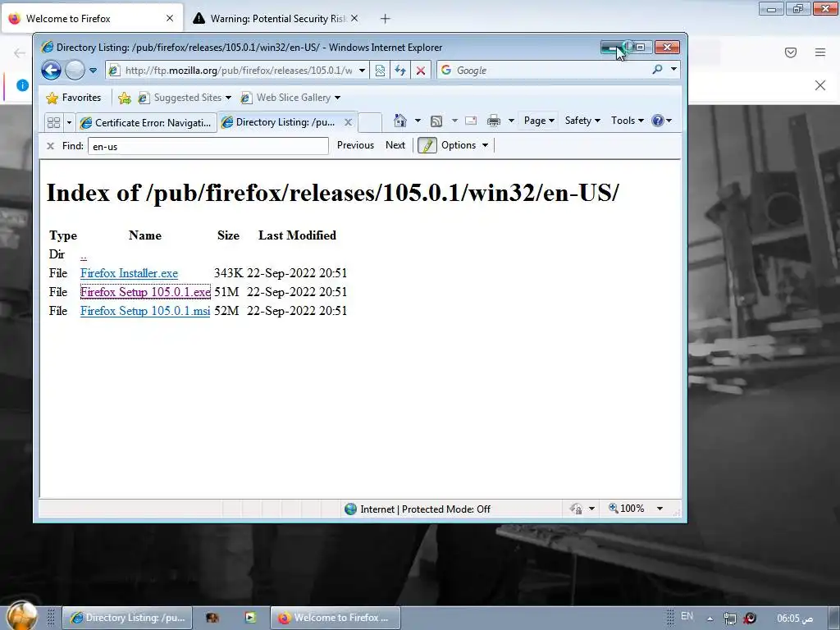Click the Windows Start orb
Viewport: 840px width, 630px height.
pos(21,615)
